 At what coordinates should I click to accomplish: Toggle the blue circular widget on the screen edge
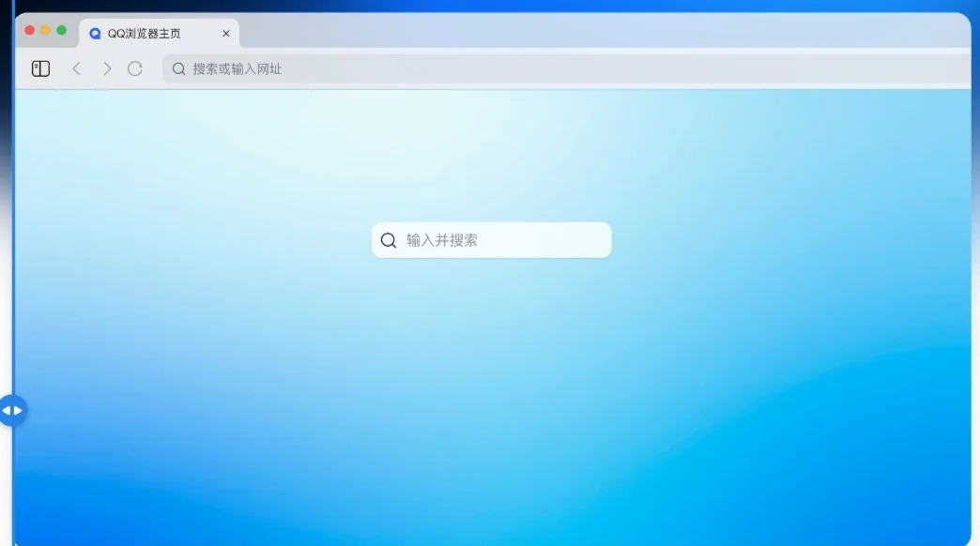[14, 409]
